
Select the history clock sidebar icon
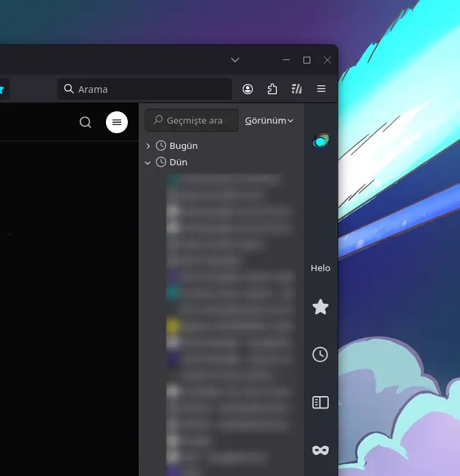[321, 354]
